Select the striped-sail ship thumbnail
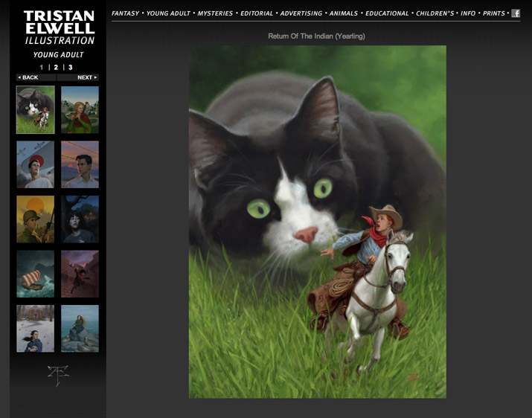Image resolution: width=532 pixels, height=418 pixels. click(35, 274)
